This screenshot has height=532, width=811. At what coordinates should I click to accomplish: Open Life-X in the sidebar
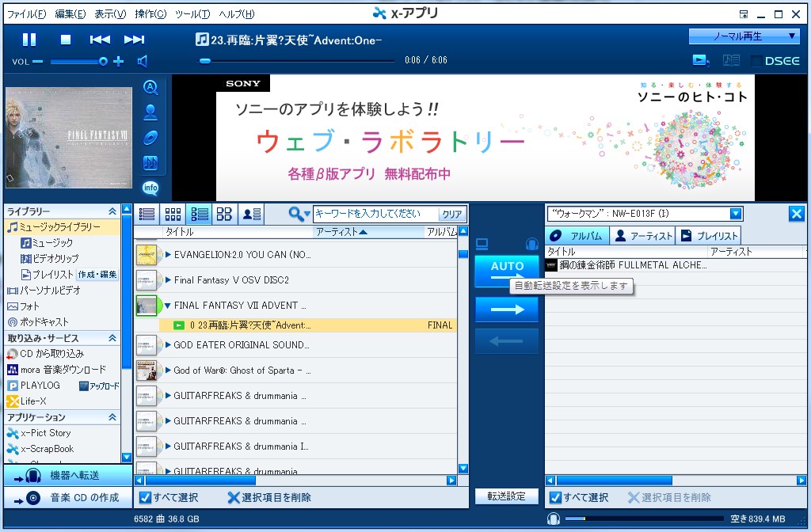pos(27,401)
